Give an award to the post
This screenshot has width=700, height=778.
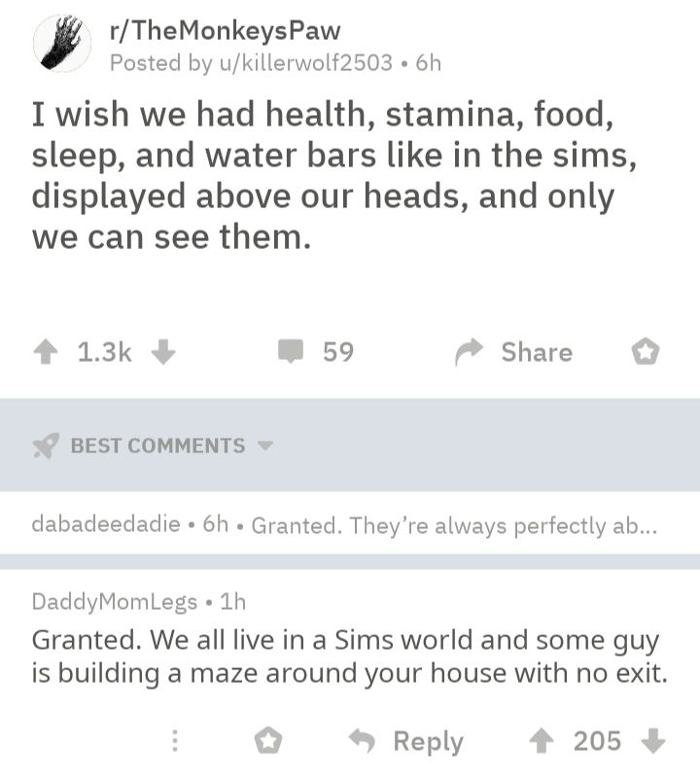pyautogui.click(x=645, y=352)
